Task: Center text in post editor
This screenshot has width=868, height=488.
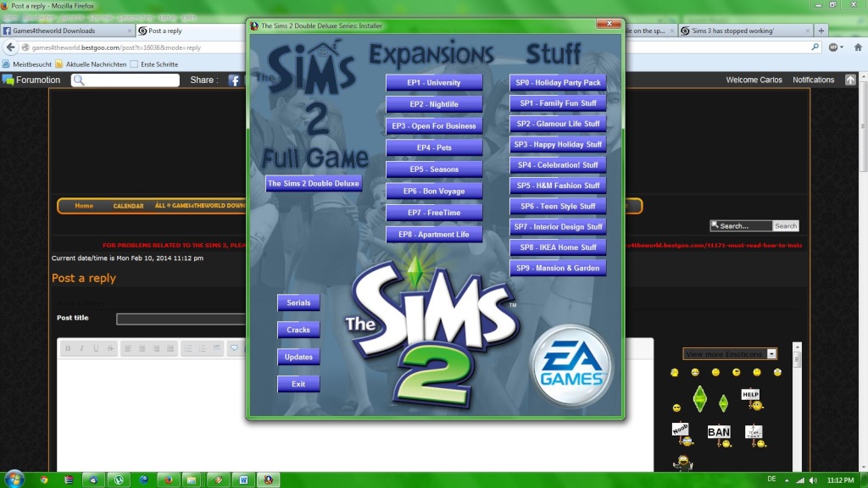Action: (142, 348)
